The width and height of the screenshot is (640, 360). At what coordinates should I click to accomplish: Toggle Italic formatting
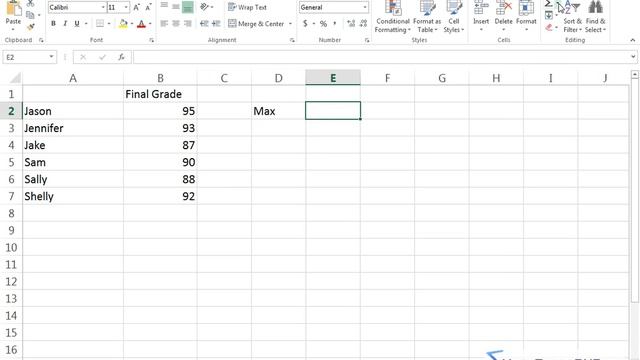pos(65,24)
